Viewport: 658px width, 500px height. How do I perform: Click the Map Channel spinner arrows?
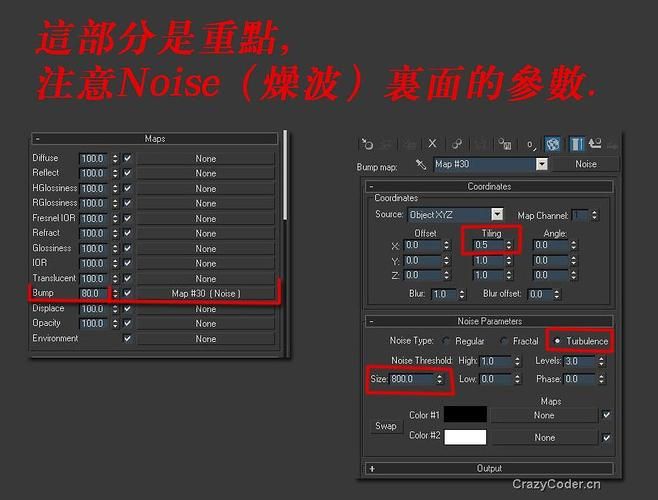pos(594,215)
